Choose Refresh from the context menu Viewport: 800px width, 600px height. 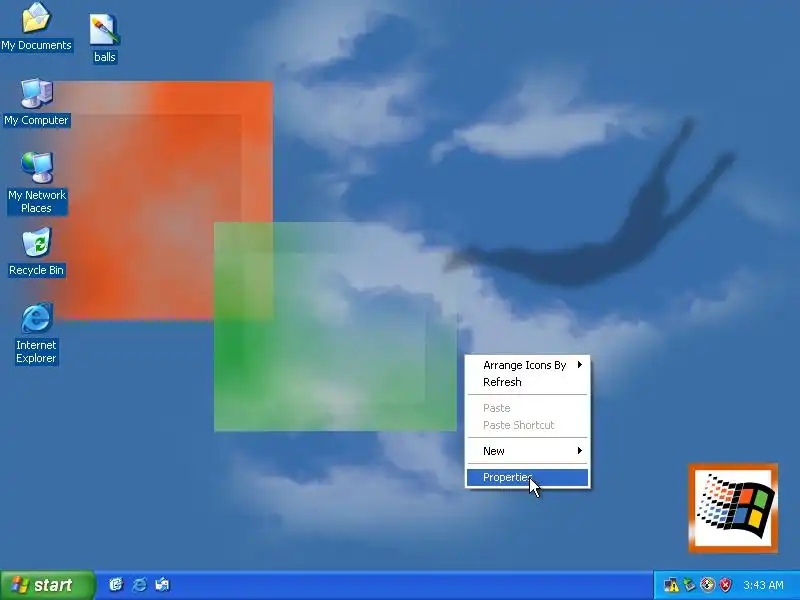[528, 382]
